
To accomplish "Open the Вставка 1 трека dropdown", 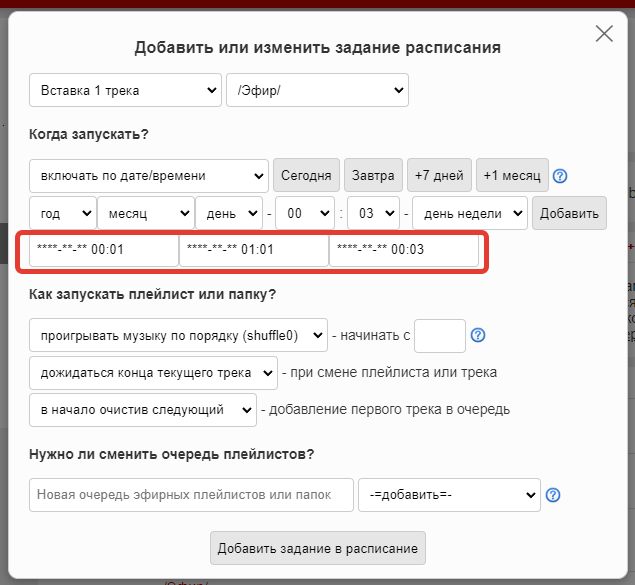I will (x=125, y=90).
